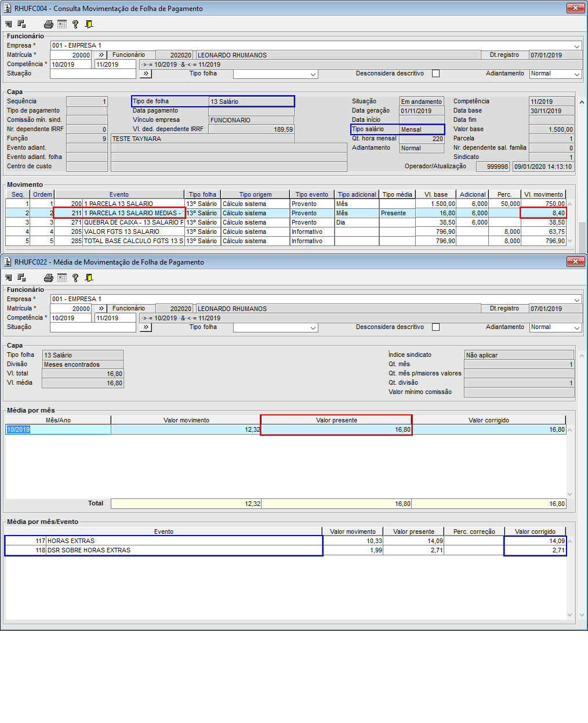588x723 pixels.
Task: Select the TOTAL BASE CALCULO FGTS 13 row
Action: click(285, 241)
